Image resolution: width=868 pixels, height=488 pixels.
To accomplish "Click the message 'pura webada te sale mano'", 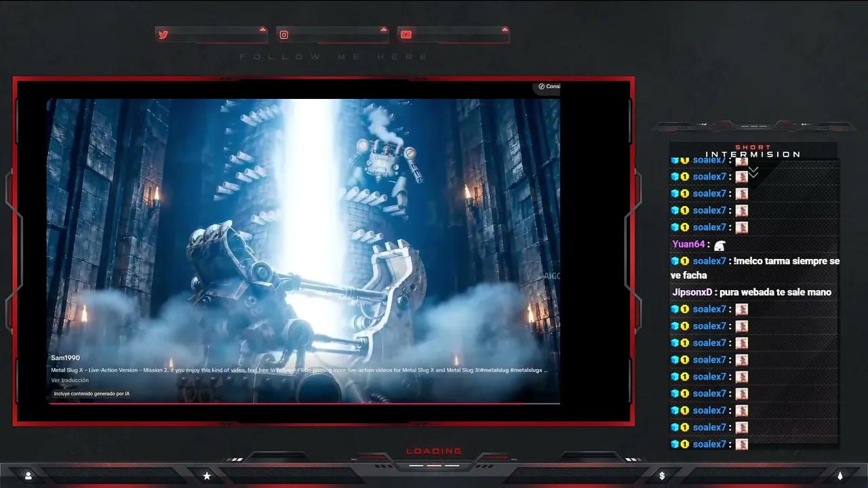I will tap(776, 292).
